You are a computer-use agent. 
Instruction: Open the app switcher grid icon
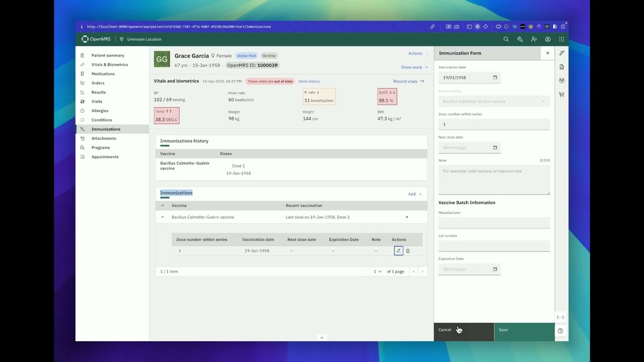click(x=561, y=39)
